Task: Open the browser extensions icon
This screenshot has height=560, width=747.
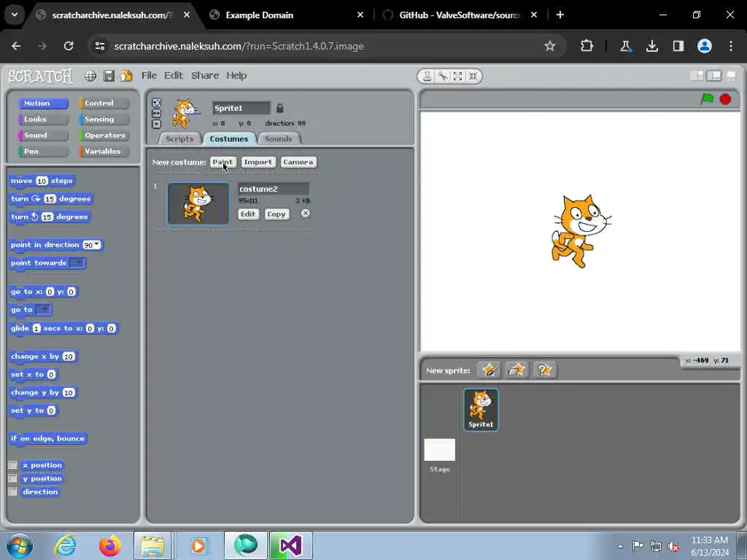Action: 587,46
